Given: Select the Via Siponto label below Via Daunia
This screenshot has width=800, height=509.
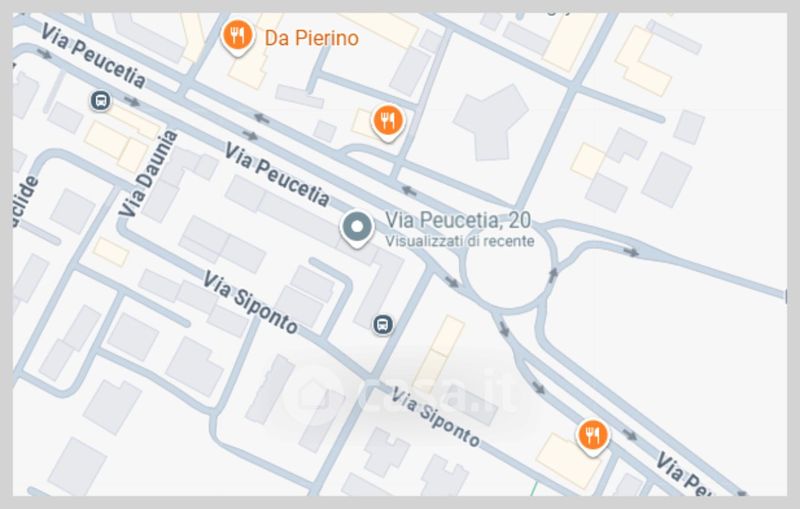Looking at the screenshot, I should (251, 302).
